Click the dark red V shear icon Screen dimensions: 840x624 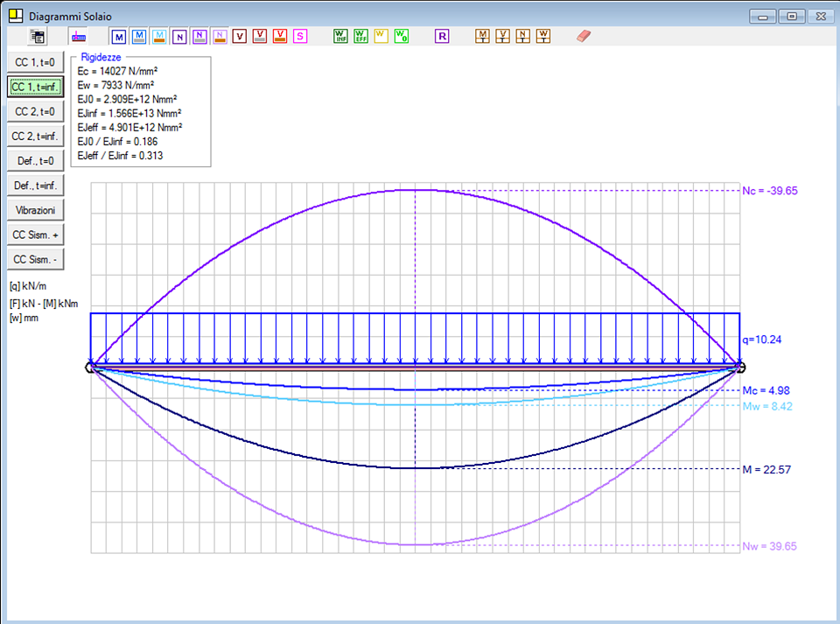240,36
